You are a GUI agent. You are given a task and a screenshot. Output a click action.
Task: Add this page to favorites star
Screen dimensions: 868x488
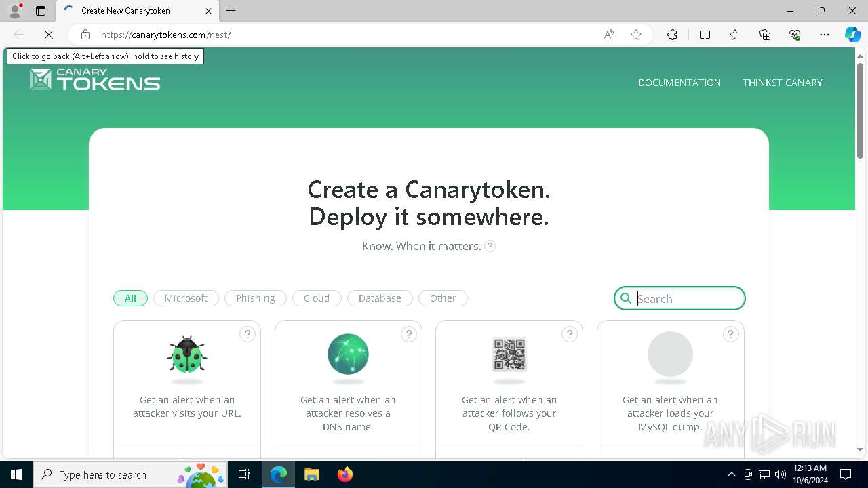click(x=636, y=35)
